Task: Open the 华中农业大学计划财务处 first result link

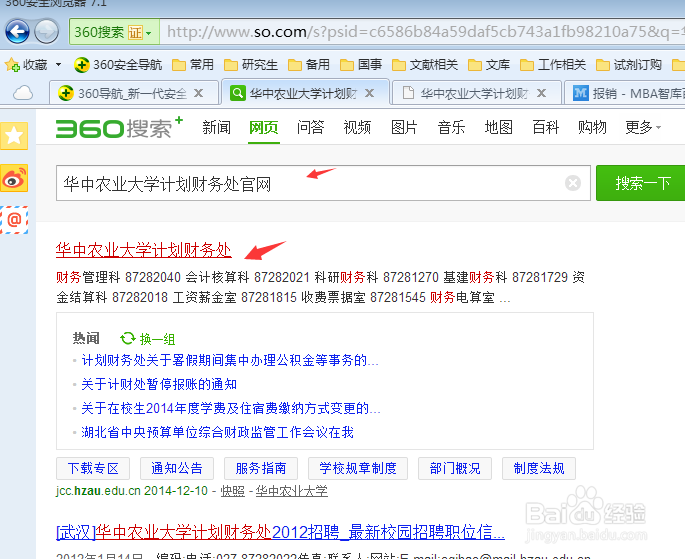Action: tap(143, 250)
